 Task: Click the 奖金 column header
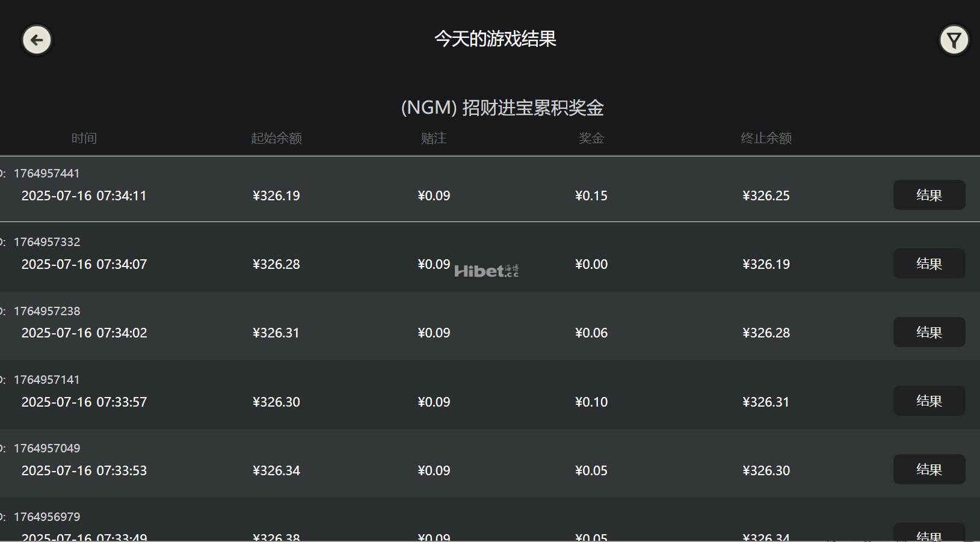pyautogui.click(x=591, y=138)
